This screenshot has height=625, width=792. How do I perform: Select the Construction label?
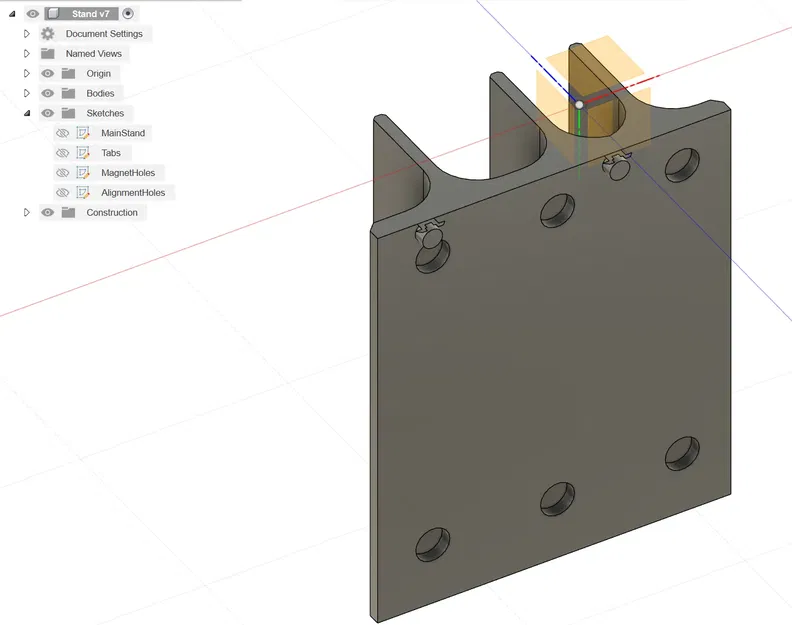[x=112, y=213]
